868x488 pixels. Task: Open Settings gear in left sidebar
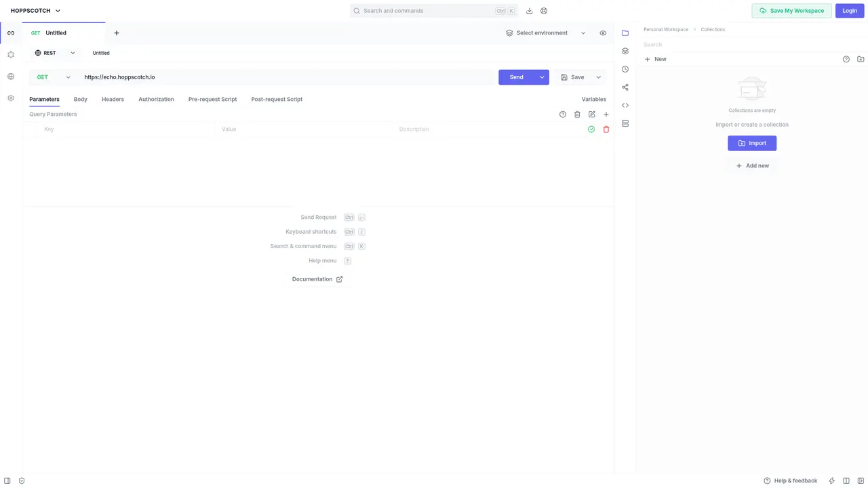(11, 98)
